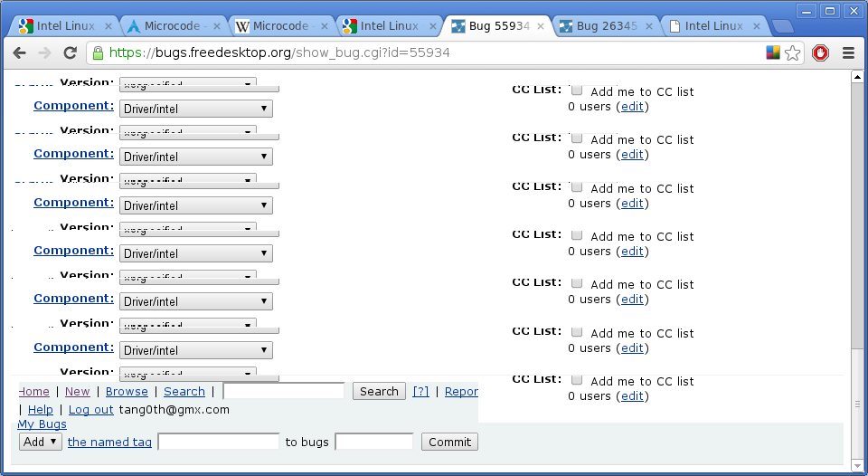
Task: Bookmark this page with the star icon
Action: 793,53
